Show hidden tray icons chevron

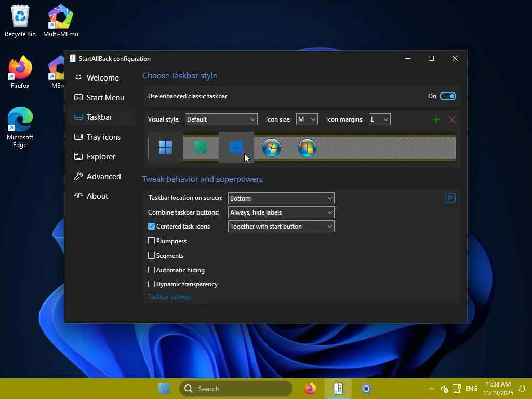[432, 389]
